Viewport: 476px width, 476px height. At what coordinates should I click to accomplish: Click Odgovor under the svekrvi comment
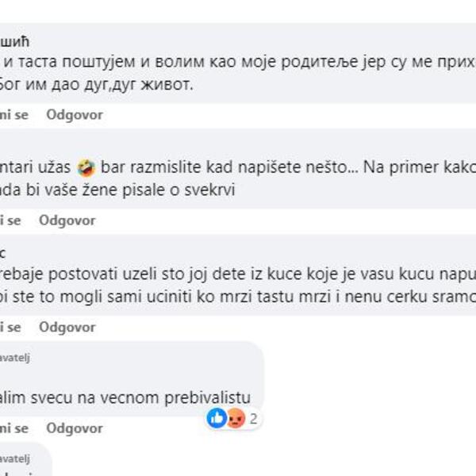[67, 220]
